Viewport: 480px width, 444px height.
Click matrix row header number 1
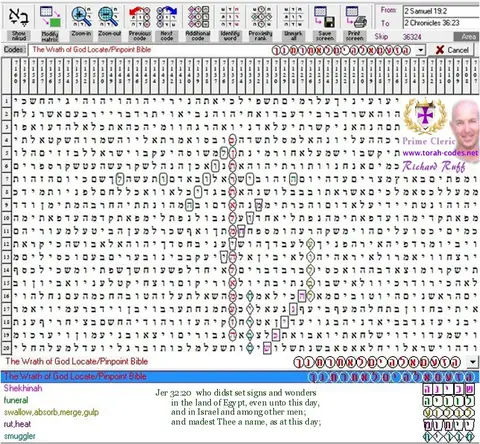pos(6,101)
